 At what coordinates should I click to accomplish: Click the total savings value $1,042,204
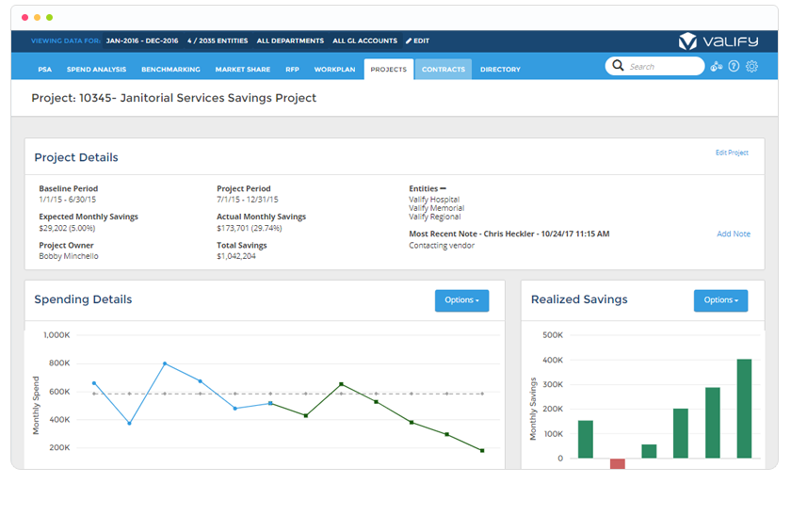(236, 256)
